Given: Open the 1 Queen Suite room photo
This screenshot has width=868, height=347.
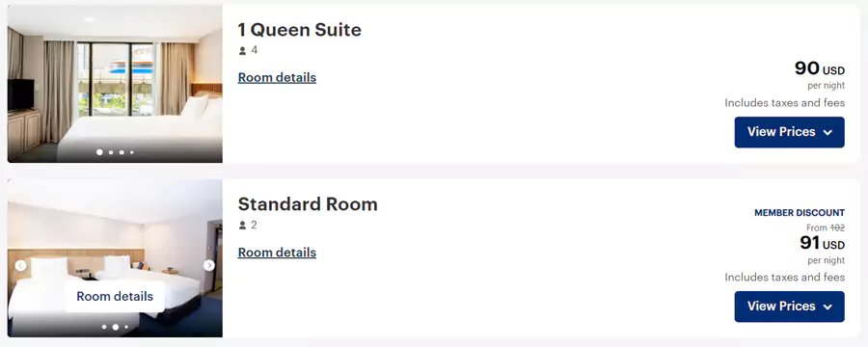Looking at the screenshot, I should coord(115,84).
